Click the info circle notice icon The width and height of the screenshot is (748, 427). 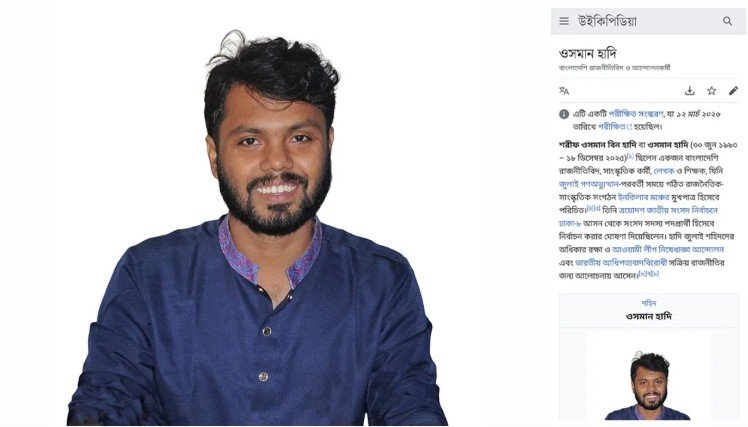[564, 114]
